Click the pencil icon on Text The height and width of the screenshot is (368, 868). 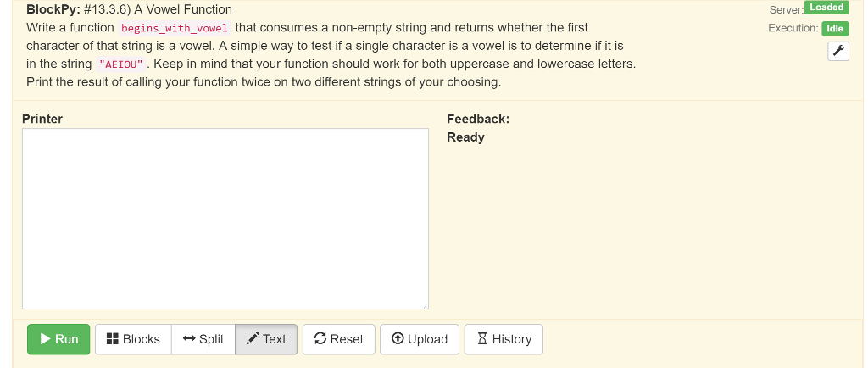click(x=253, y=338)
